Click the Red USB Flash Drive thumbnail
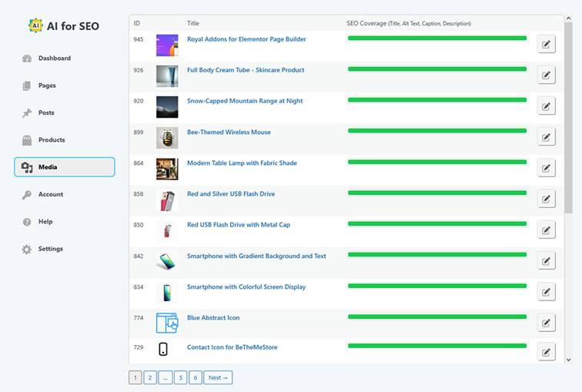 pyautogui.click(x=167, y=230)
